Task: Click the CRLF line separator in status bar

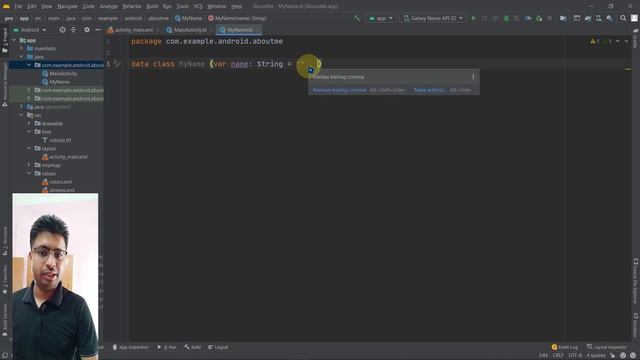Action: click(558, 355)
